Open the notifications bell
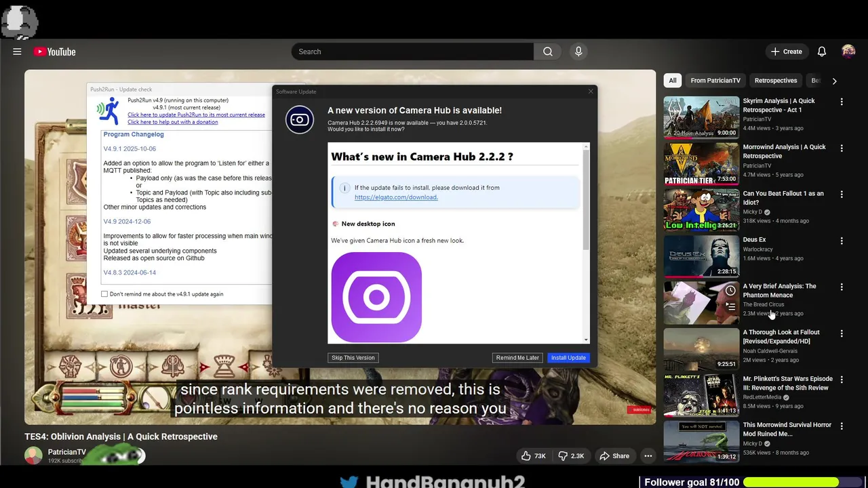The width and height of the screenshot is (868, 488). (x=822, y=52)
